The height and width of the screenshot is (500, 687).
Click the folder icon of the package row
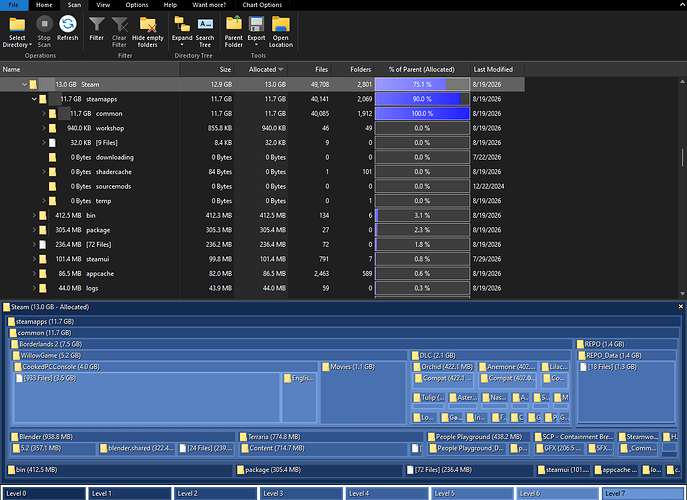(42, 230)
